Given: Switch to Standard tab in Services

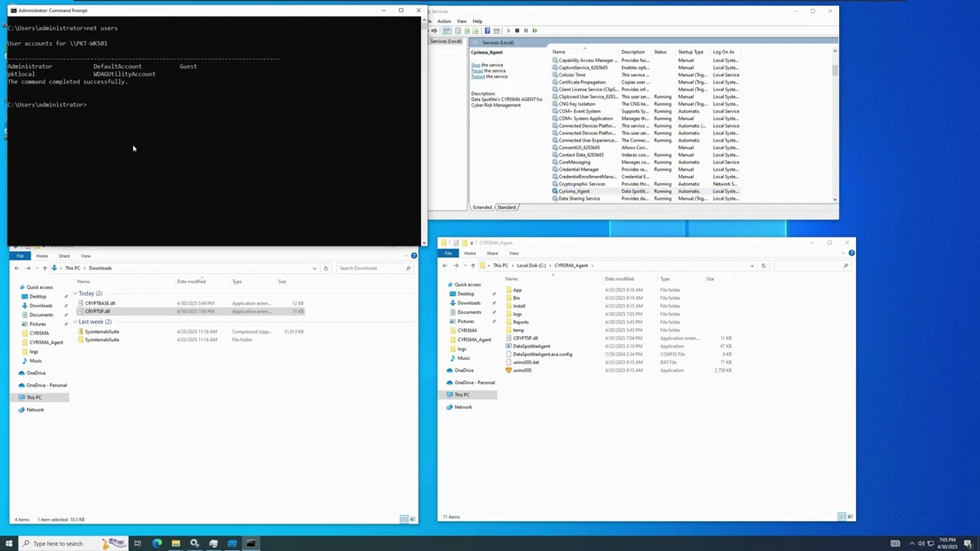Looking at the screenshot, I should pyautogui.click(x=507, y=207).
